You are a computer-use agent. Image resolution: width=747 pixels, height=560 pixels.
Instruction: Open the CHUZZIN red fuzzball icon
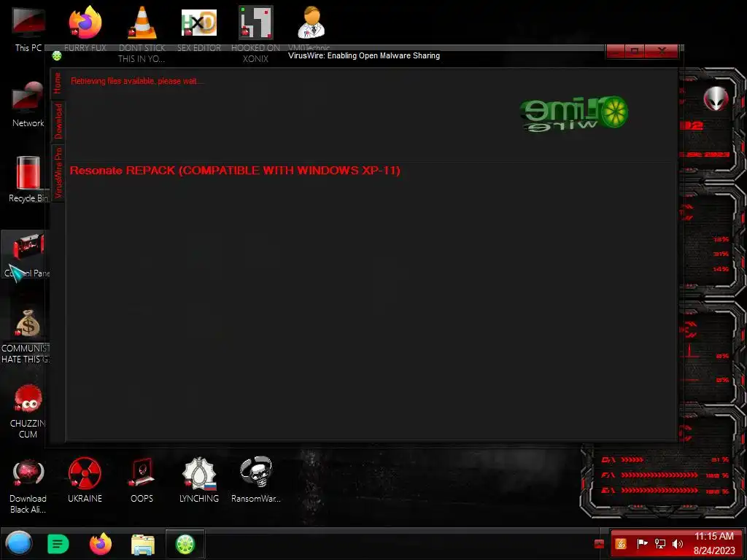(x=28, y=411)
